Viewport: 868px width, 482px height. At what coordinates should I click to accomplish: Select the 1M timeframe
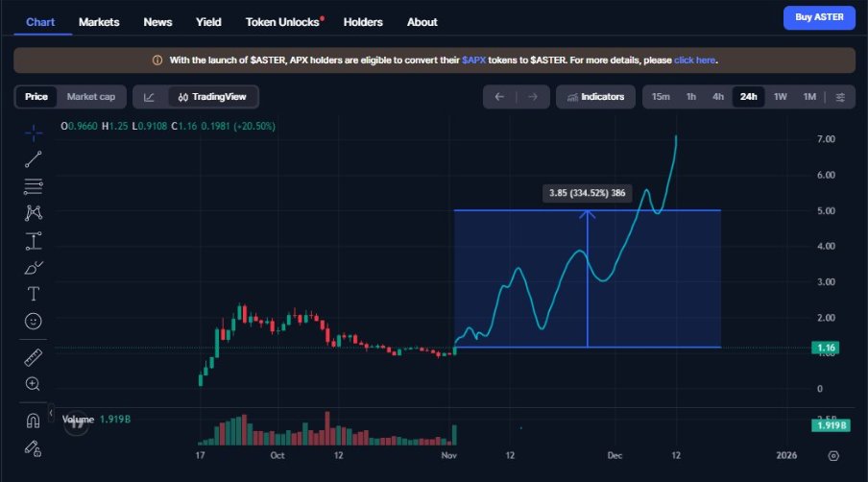tap(809, 97)
